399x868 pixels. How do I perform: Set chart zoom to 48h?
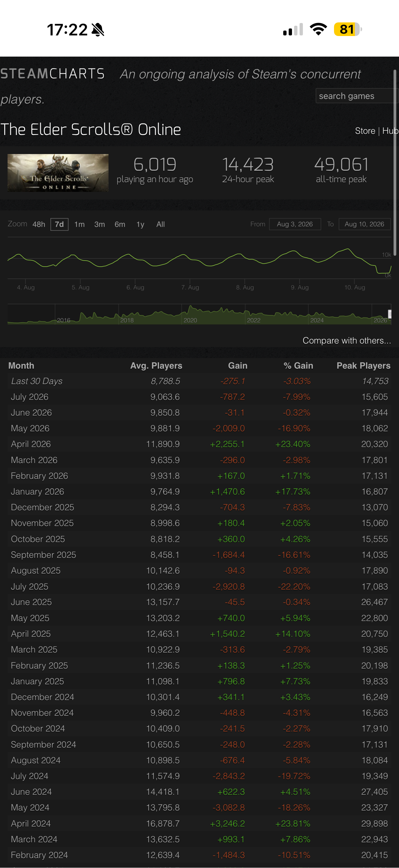point(39,224)
